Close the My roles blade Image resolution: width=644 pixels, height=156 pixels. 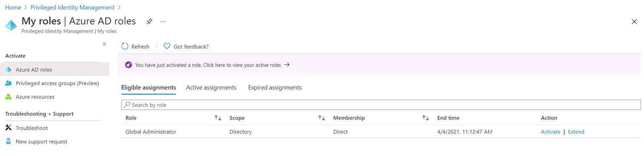[x=634, y=22]
